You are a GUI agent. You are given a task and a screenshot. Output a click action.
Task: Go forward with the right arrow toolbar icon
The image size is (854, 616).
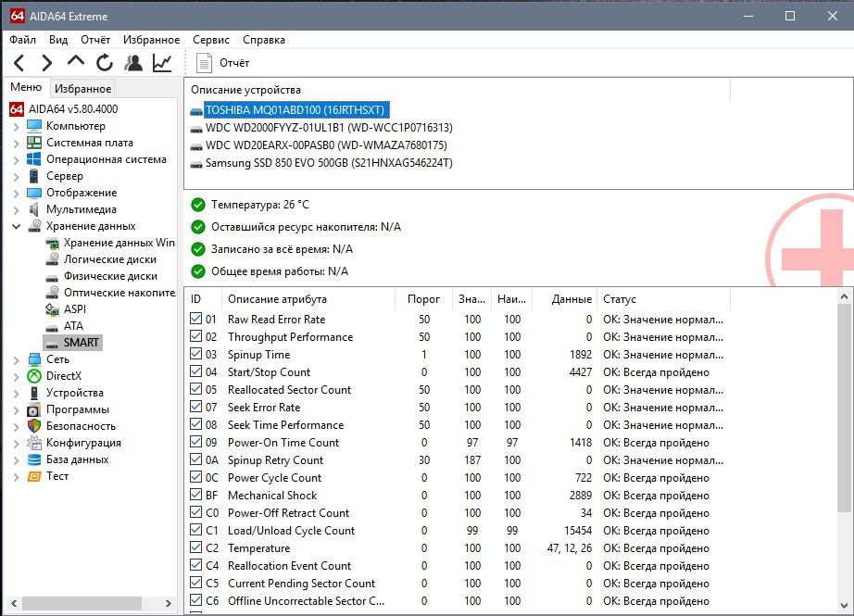pyautogui.click(x=47, y=63)
